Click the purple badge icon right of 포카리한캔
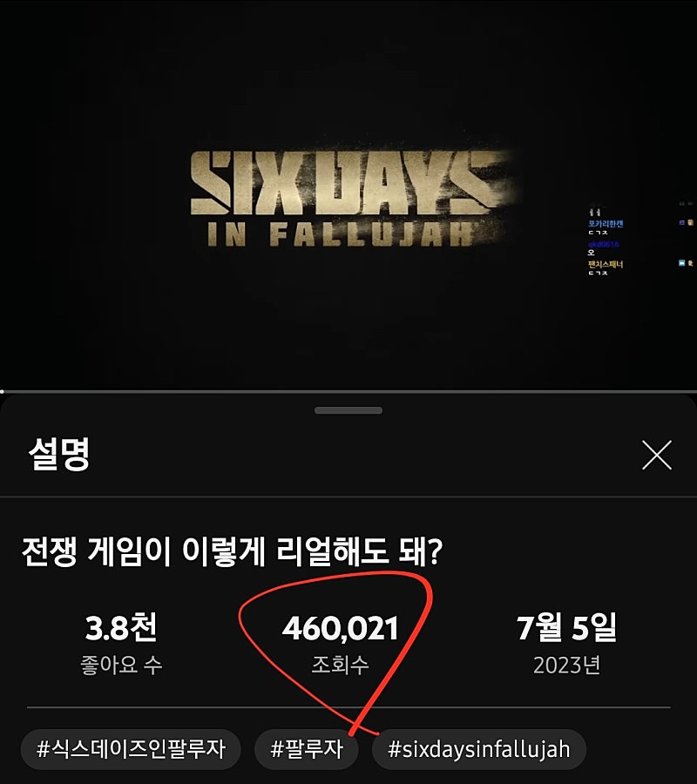Screen dimensions: 697x784 point(682,222)
